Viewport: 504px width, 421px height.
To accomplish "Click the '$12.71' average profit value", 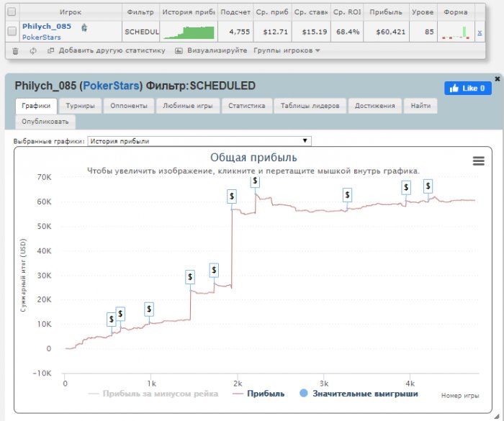I will point(276,32).
